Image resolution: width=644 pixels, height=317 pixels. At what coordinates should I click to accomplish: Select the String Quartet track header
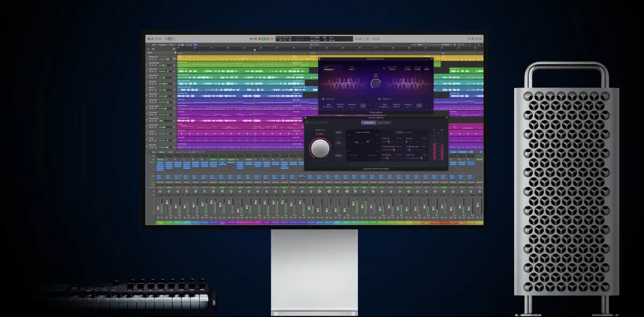[x=160, y=119]
